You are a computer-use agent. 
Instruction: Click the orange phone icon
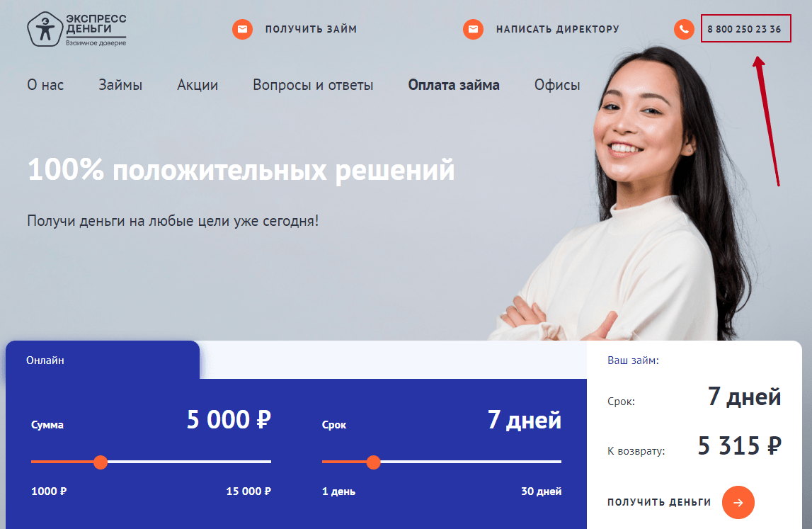click(684, 29)
